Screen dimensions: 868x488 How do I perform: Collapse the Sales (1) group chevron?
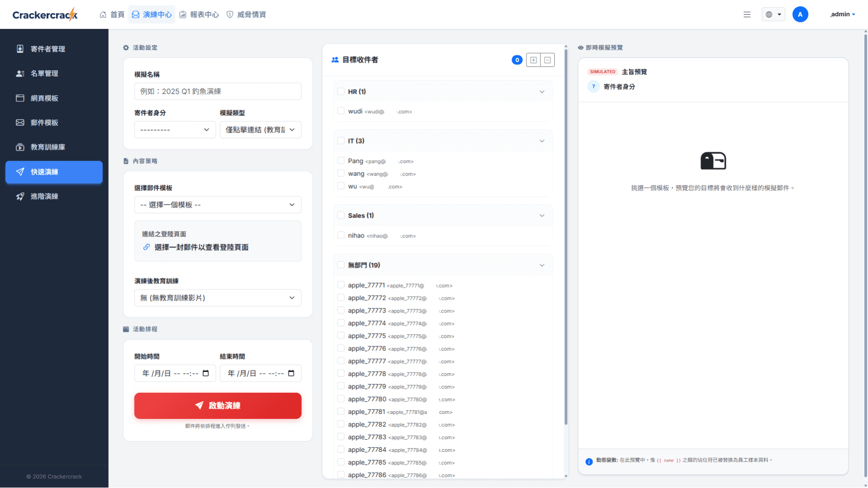(x=542, y=215)
